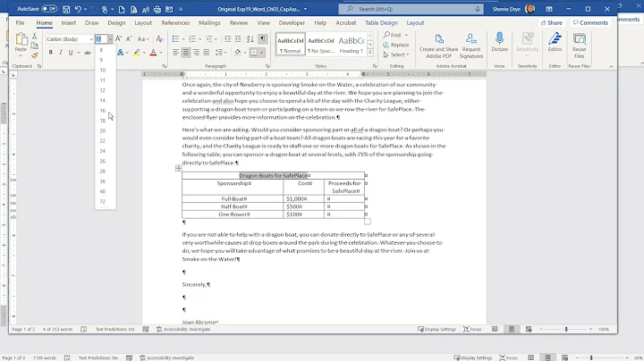
Task: Choose the text highlight color
Action: click(x=136, y=53)
